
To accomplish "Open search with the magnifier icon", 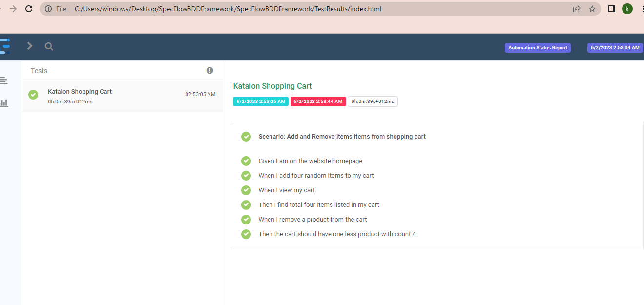I will pos(49,46).
